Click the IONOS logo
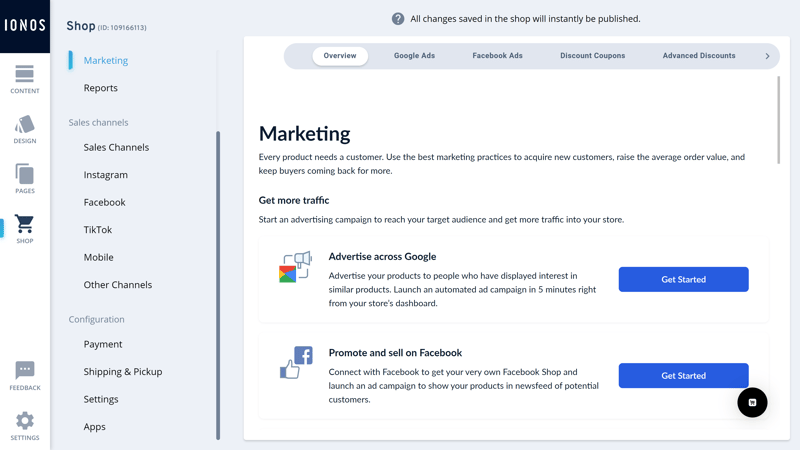Image resolution: width=800 pixels, height=450 pixels. (x=25, y=26)
